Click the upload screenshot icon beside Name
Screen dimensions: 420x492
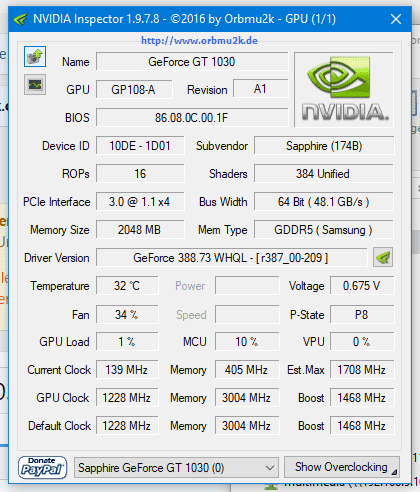tap(35, 56)
